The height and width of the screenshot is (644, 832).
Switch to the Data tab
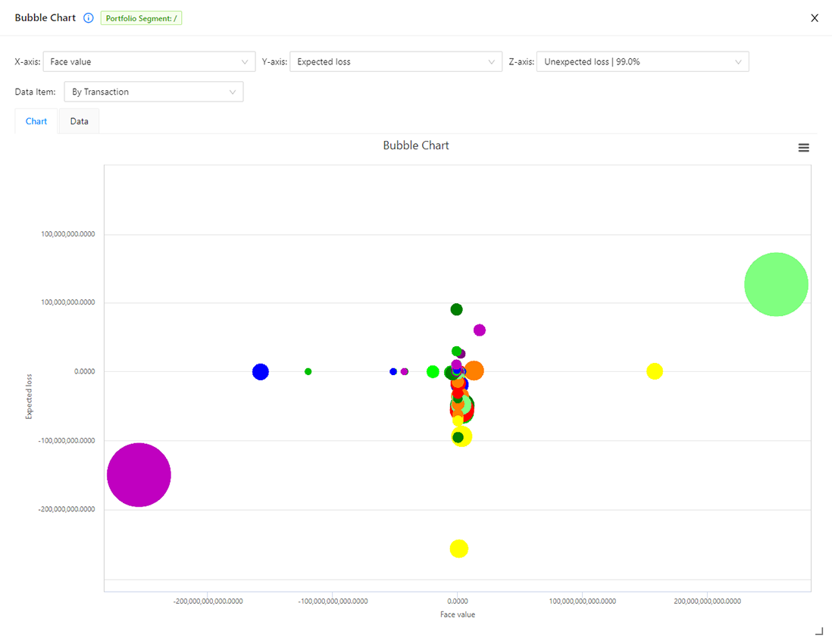click(79, 121)
